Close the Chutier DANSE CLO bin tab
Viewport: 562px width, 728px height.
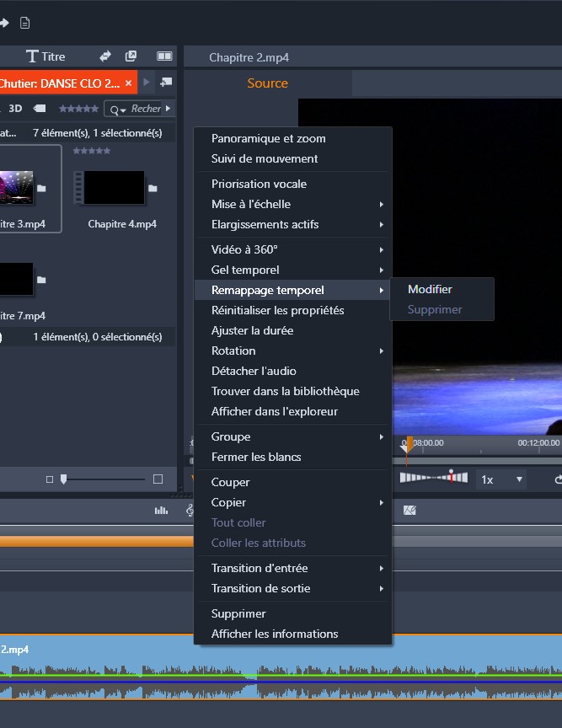[128, 83]
